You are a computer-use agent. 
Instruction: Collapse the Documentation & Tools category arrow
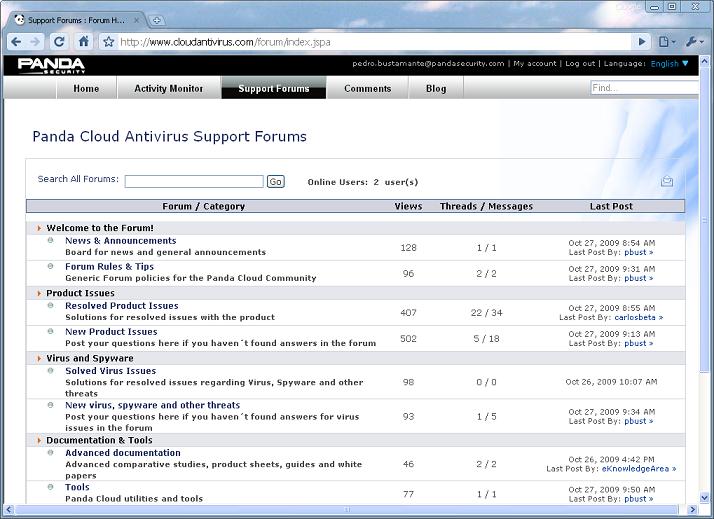coord(39,440)
